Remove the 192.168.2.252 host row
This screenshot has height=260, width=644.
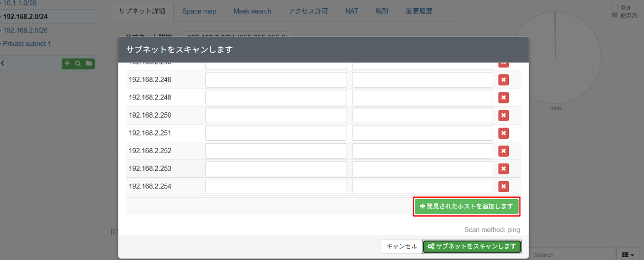(x=503, y=151)
